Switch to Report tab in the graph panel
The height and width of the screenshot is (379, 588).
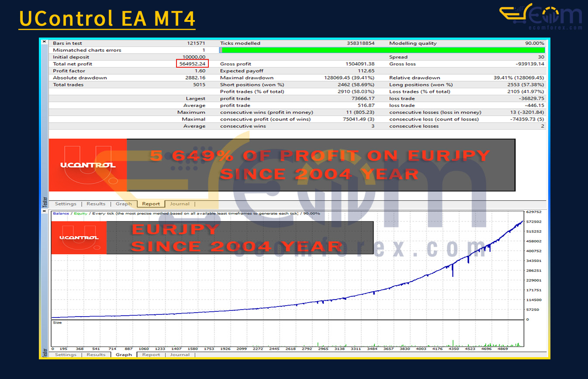click(x=151, y=355)
